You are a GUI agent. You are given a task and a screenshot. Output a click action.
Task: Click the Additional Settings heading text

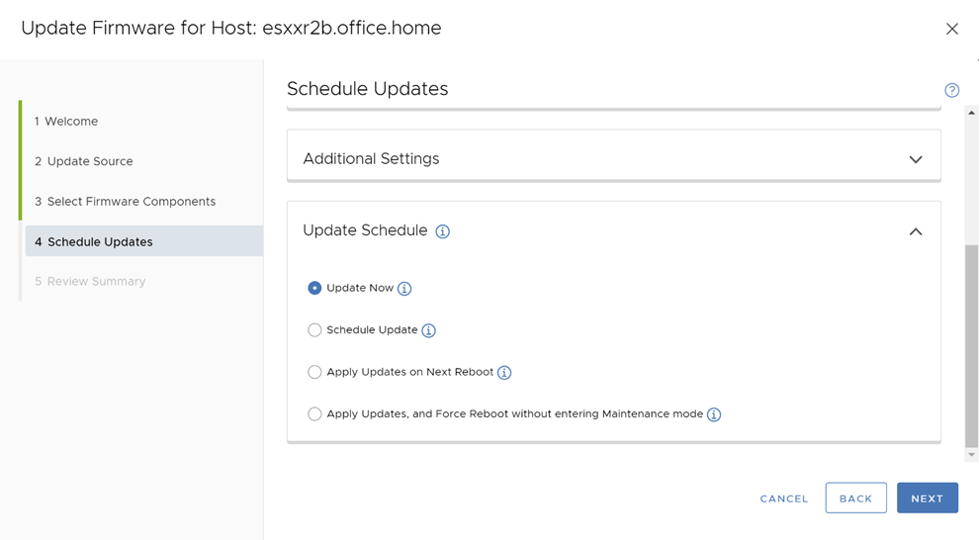click(371, 159)
